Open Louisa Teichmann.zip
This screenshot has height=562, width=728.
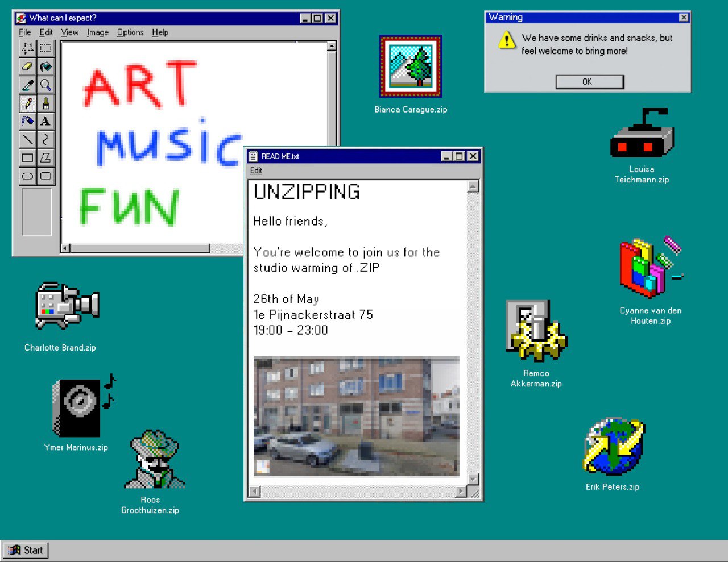(x=642, y=134)
